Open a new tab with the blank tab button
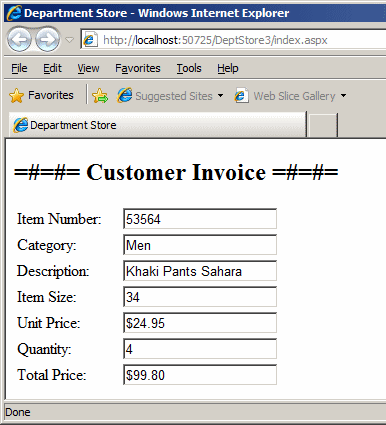 coord(323,125)
